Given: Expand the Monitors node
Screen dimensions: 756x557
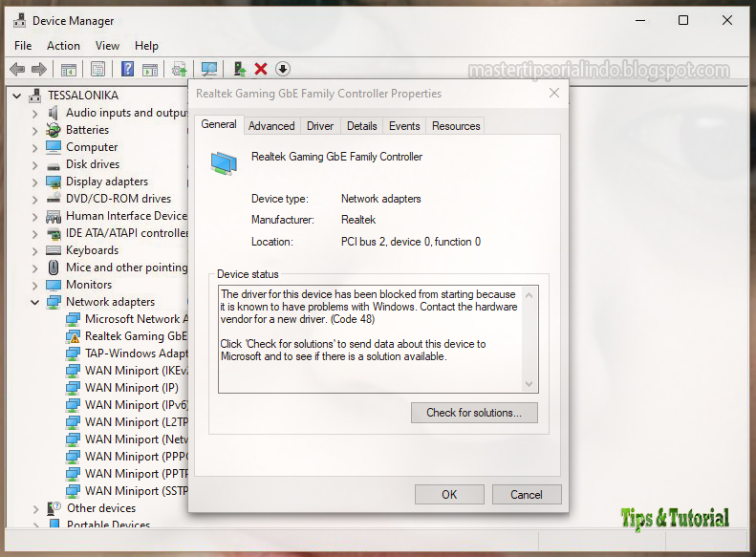Looking at the screenshot, I should pos(34,286).
